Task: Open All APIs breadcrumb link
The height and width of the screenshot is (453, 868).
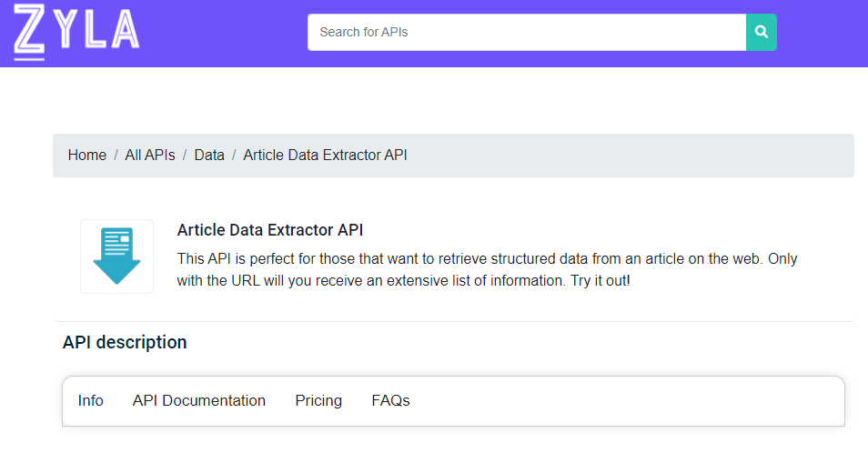Action: tap(150, 155)
